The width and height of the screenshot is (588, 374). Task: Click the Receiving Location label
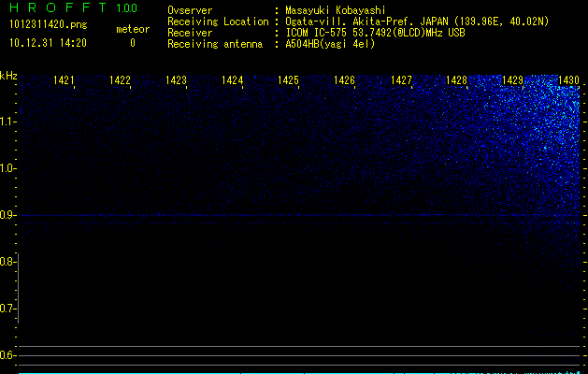(218, 22)
